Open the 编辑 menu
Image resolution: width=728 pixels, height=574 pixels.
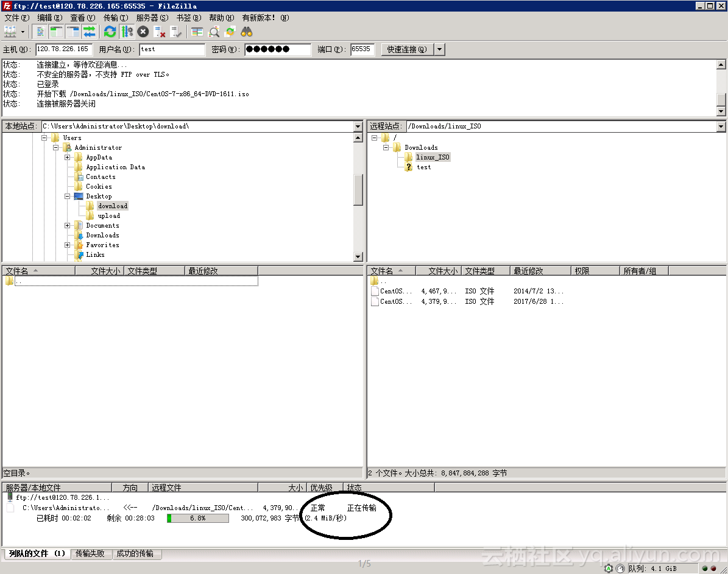[50, 18]
